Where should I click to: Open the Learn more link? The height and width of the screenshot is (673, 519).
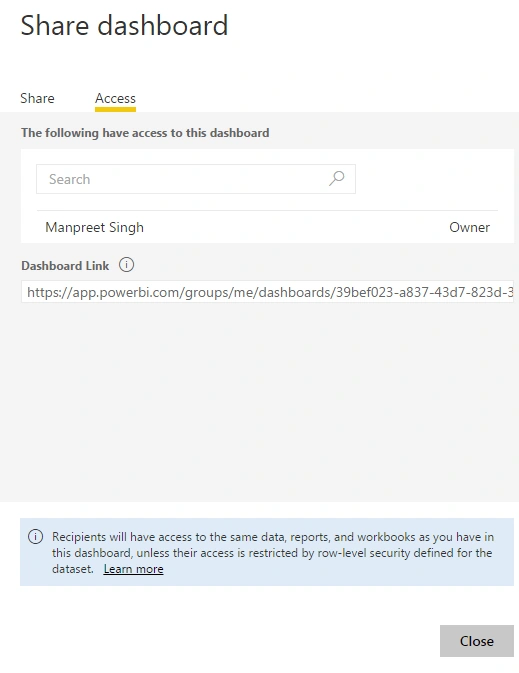[x=134, y=569]
